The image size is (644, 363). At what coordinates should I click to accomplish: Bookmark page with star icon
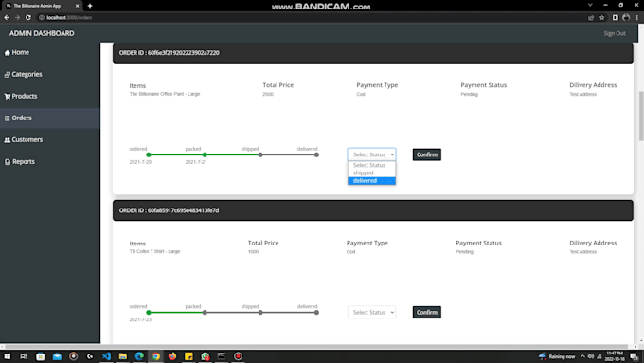[602, 18]
